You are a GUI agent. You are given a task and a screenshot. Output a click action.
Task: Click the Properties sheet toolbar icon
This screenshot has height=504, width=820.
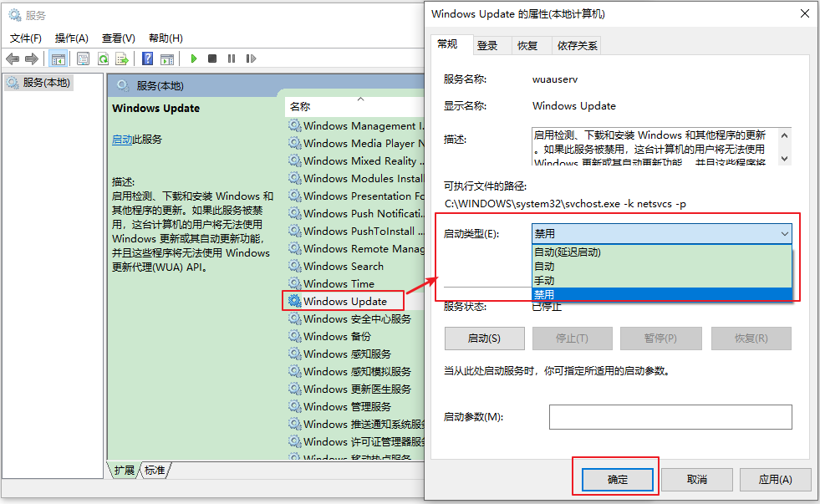[83, 59]
